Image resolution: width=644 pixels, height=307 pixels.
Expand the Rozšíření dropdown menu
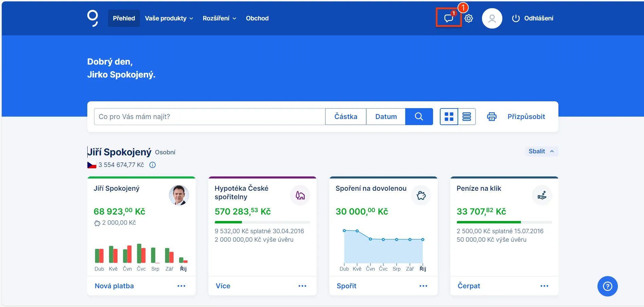pyautogui.click(x=219, y=18)
